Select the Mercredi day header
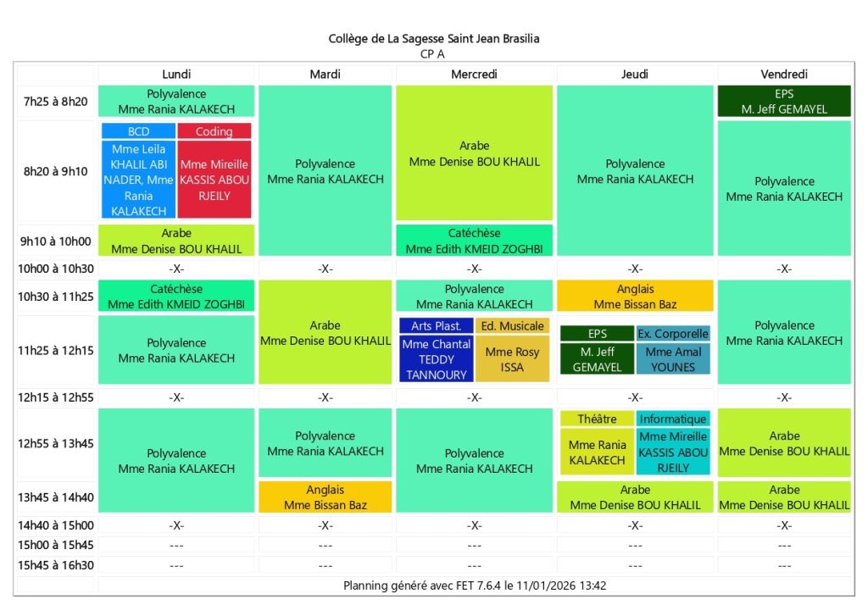 (x=474, y=75)
